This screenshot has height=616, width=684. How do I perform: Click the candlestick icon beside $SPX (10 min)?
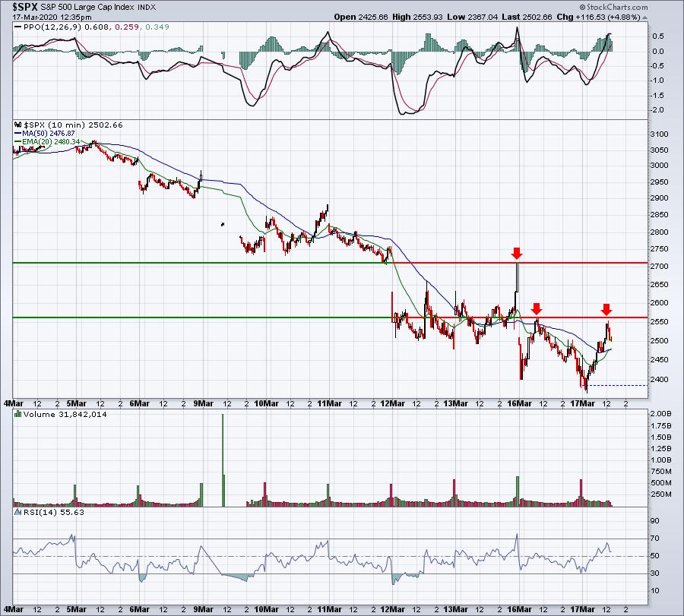click(x=18, y=125)
